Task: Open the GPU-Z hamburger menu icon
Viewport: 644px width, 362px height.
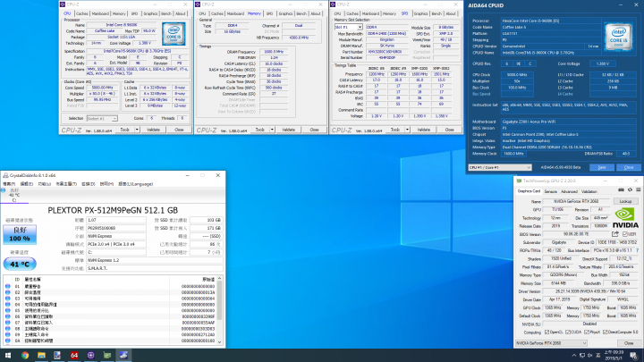Action: click(639, 190)
